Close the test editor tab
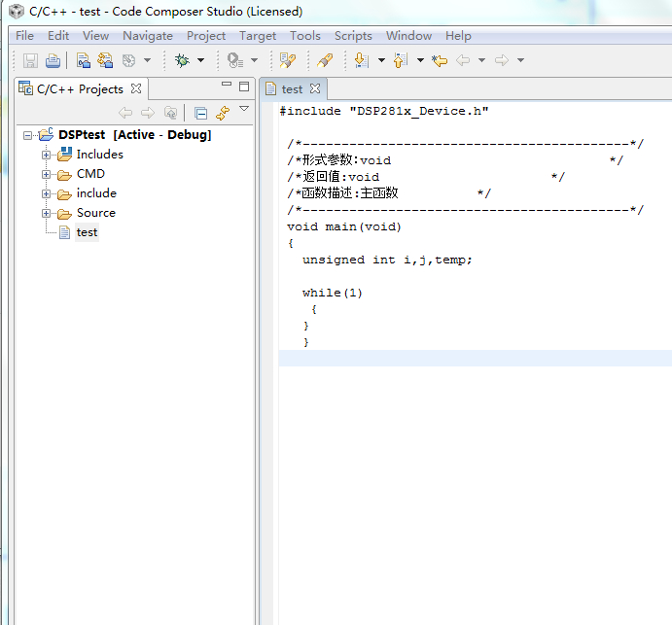The image size is (672, 625). pos(315,88)
